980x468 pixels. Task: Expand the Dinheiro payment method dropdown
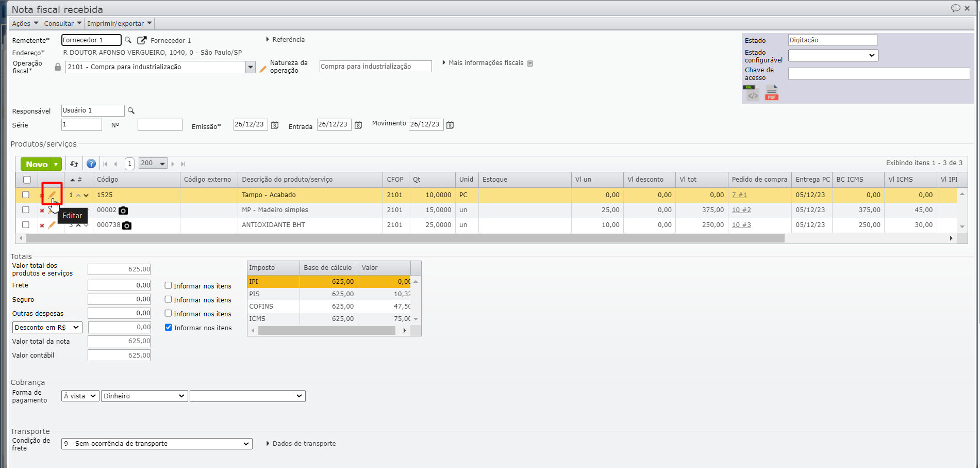[x=144, y=396]
